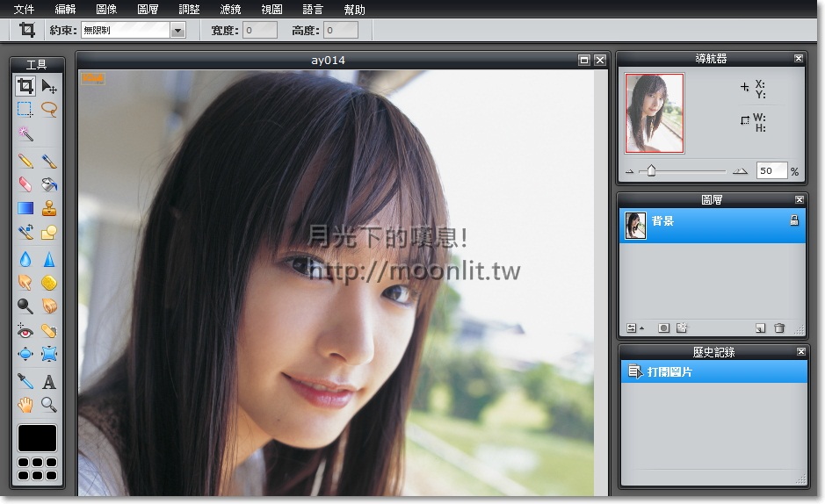The width and height of the screenshot is (825, 504).
Task: Open the 視圖 menu
Action: (271, 9)
